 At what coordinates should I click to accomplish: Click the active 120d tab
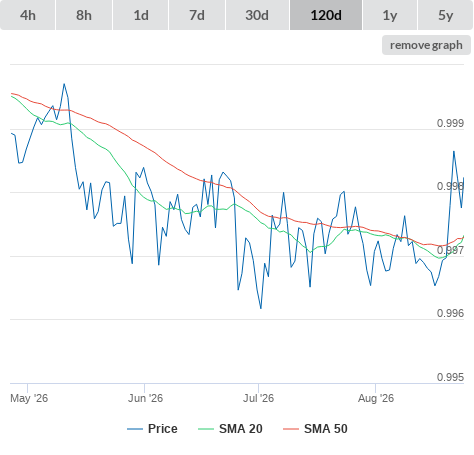pos(326,15)
